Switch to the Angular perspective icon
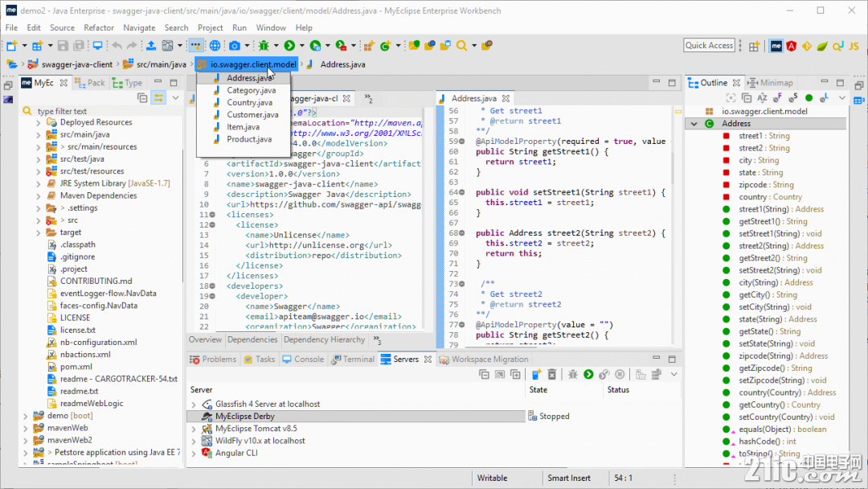 [x=792, y=46]
